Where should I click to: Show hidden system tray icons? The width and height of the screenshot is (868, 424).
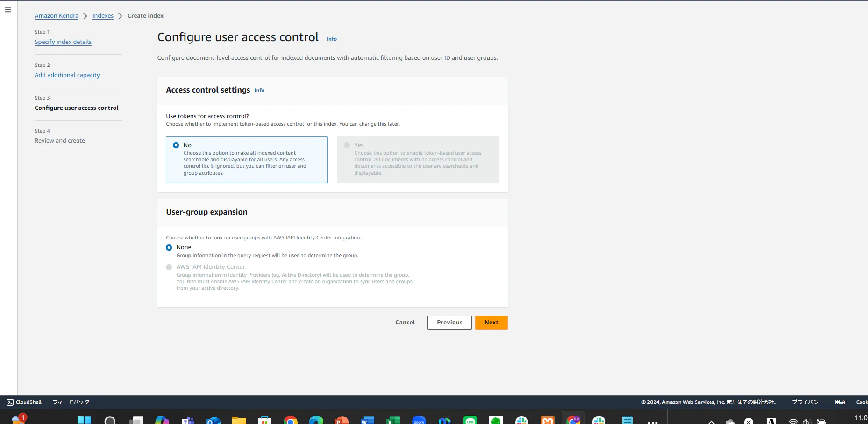(711, 421)
